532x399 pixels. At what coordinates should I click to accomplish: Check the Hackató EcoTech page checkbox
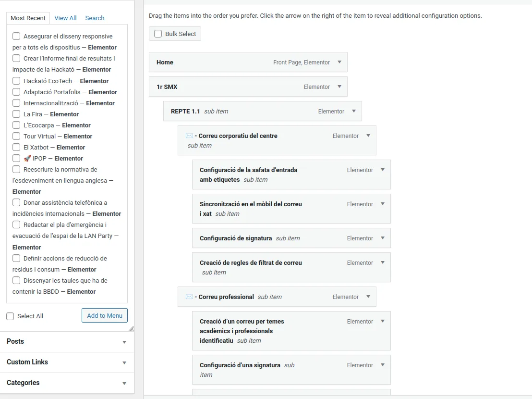[x=16, y=81]
